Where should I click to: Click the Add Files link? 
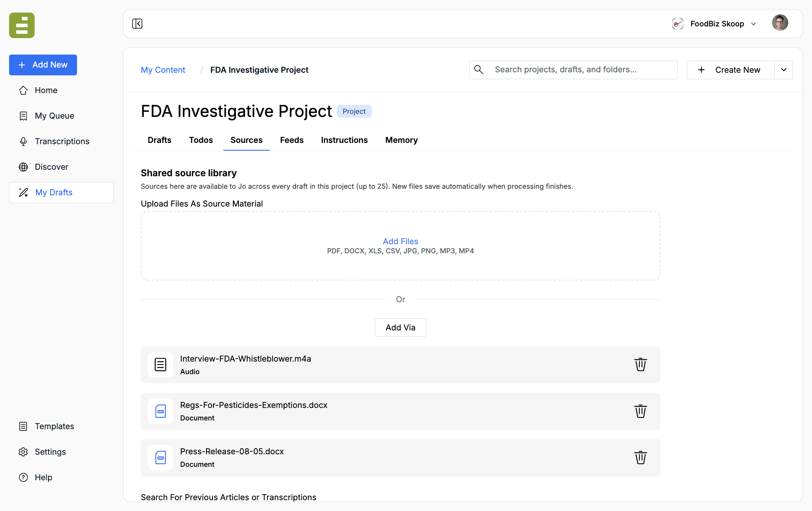[x=400, y=241]
